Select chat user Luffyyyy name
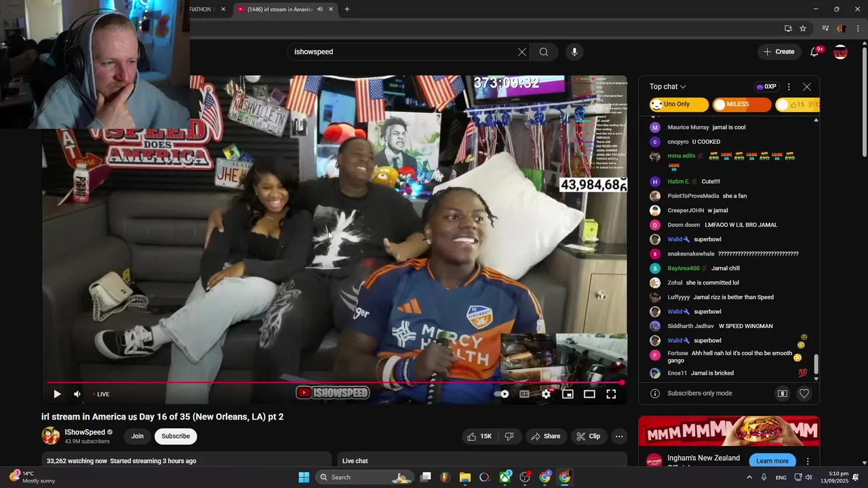This screenshot has width=868, height=488. [x=678, y=298]
